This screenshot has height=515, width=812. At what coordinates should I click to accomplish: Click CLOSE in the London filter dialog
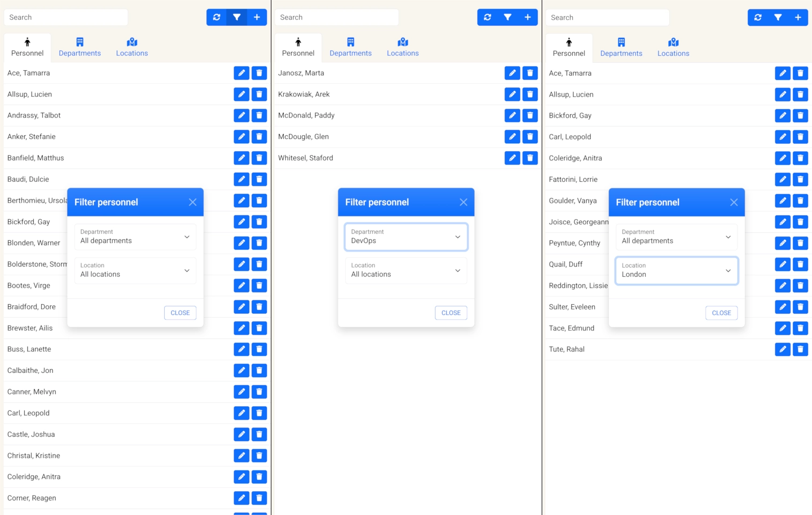click(x=721, y=313)
